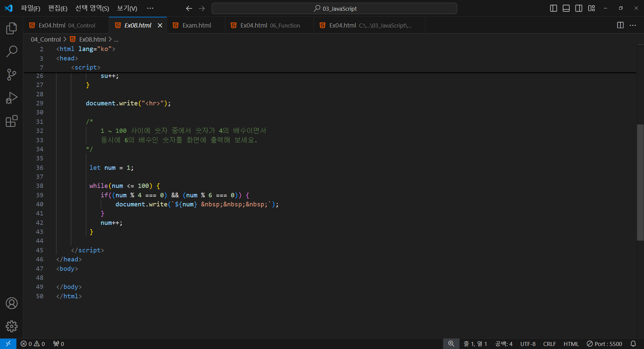This screenshot has height=349, width=644.
Task: Place cursor on let num = 1; line
Action: (x=111, y=167)
